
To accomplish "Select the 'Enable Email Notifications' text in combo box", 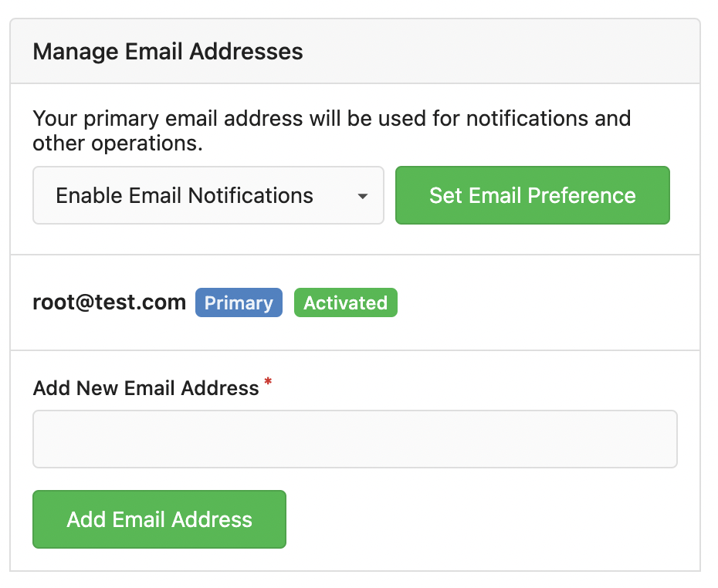I will 185,196.
